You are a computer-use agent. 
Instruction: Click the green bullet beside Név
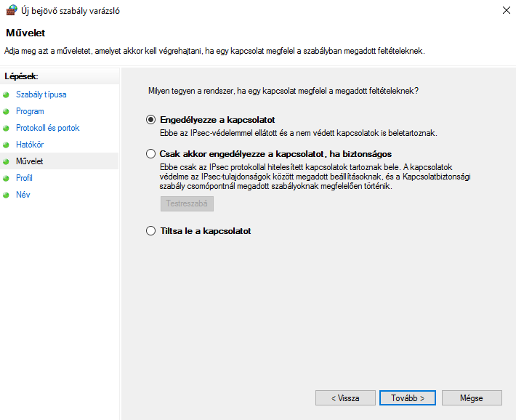point(7,195)
